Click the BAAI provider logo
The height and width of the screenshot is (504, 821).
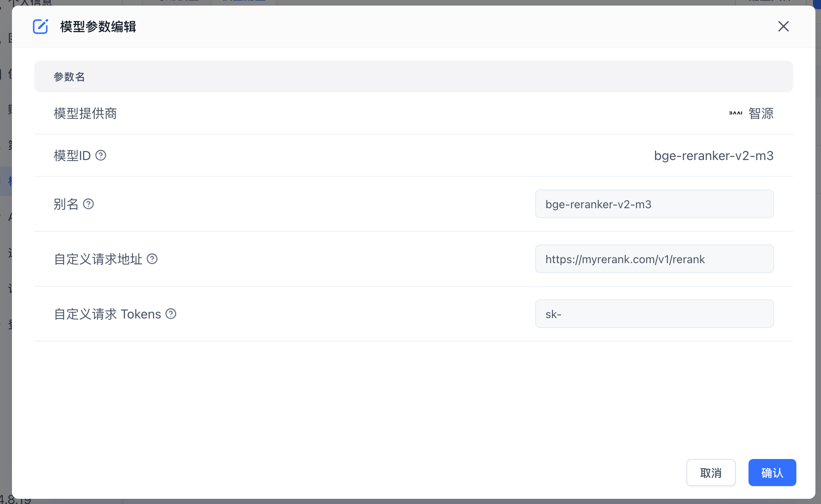[735, 113]
